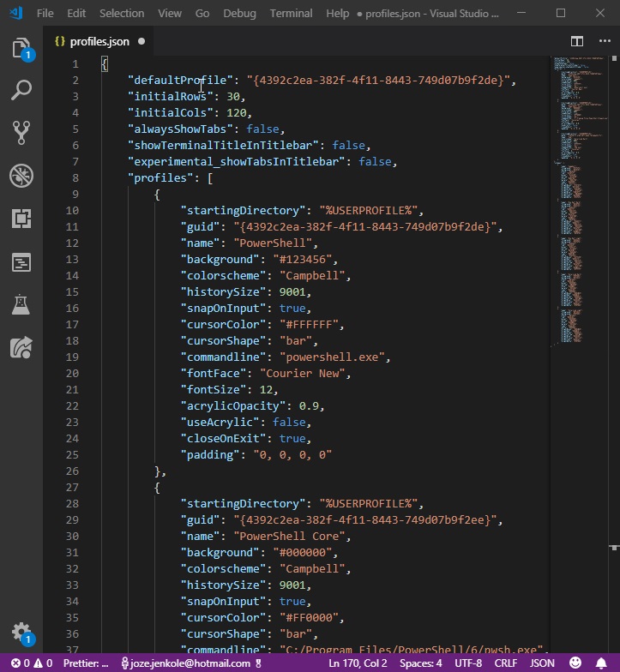Image resolution: width=620 pixels, height=672 pixels.
Task: Click true value of "closeOnExit" on line 24
Action: click(292, 439)
